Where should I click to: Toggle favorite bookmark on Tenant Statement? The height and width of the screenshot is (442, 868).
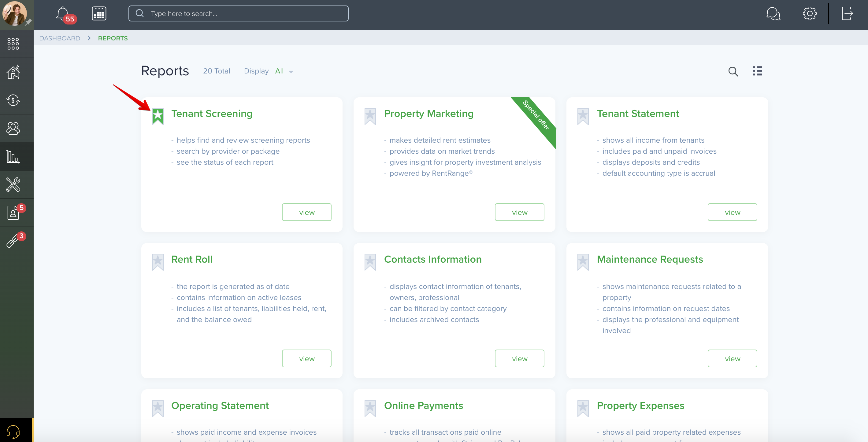point(583,116)
